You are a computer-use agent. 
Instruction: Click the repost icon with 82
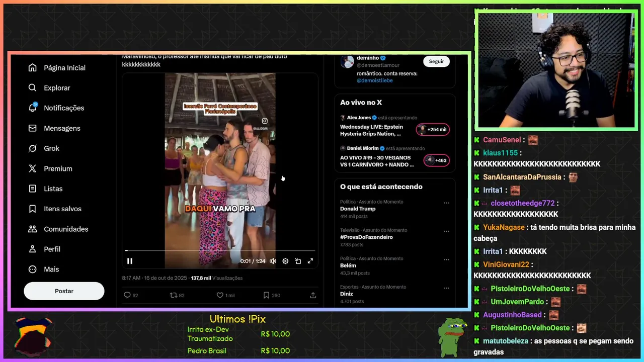(174, 295)
